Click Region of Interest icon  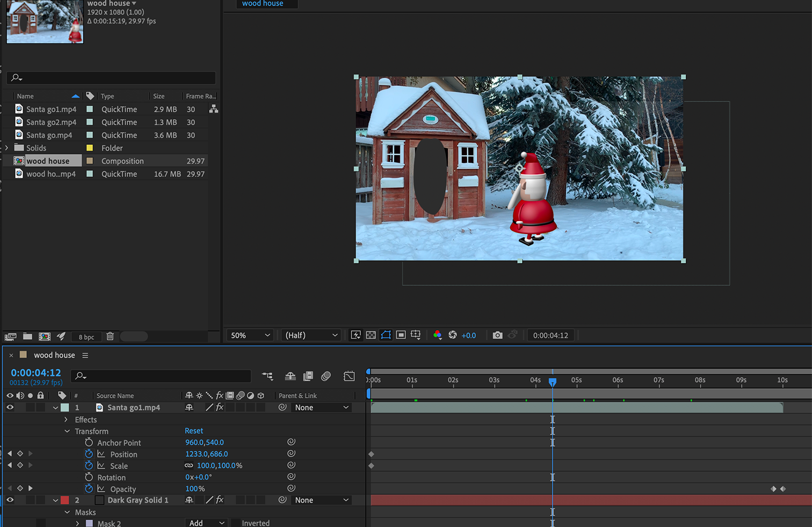pos(401,335)
